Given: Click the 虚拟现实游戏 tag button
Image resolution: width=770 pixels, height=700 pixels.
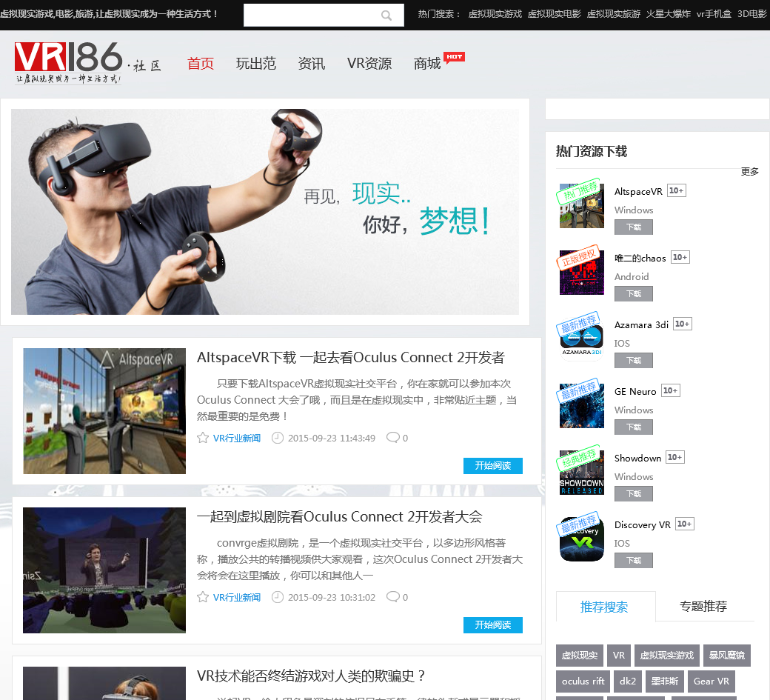Looking at the screenshot, I should pyautogui.click(x=667, y=656).
